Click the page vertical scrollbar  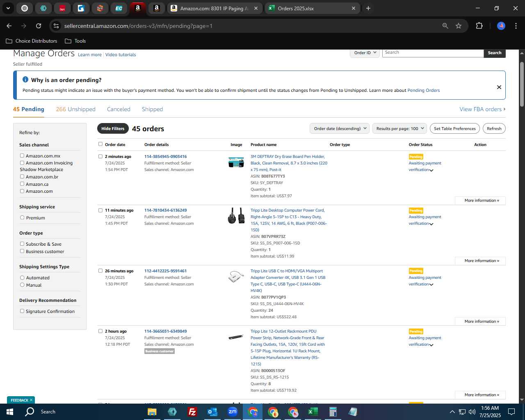[x=522, y=84]
